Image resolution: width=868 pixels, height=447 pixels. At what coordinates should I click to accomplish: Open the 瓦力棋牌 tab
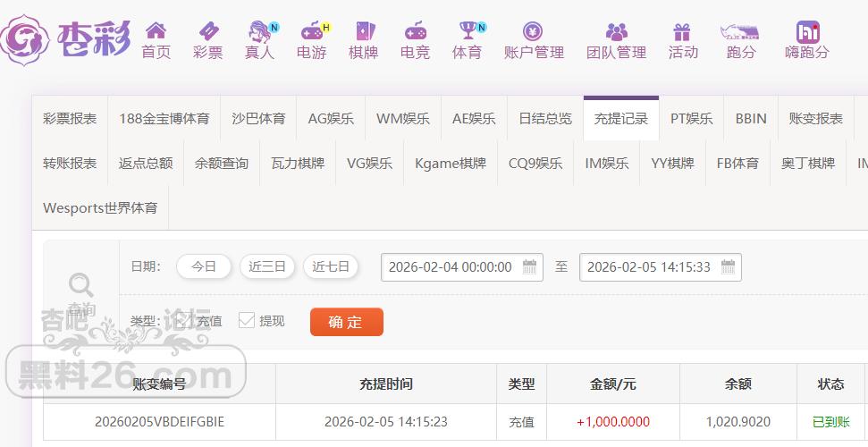coord(298,164)
